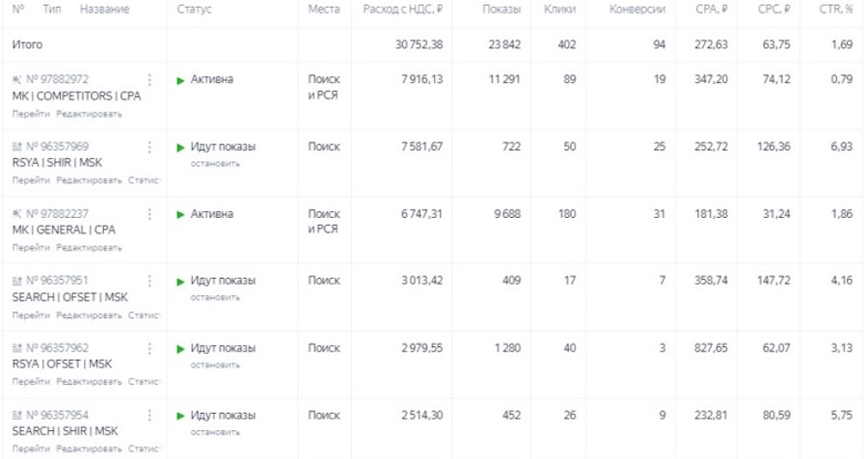
Task: Open three-dot menu for SEARCH | SHIR | MSK
Action: click(x=149, y=416)
